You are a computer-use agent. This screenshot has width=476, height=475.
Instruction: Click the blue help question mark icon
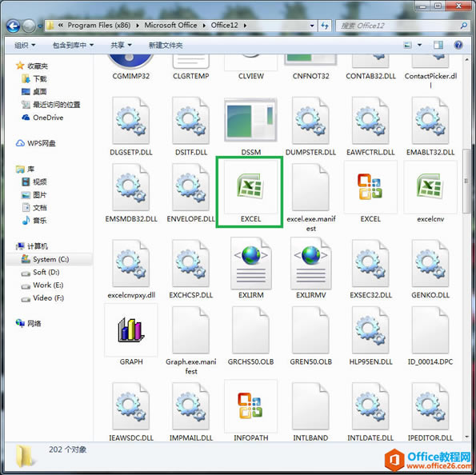tap(458, 46)
